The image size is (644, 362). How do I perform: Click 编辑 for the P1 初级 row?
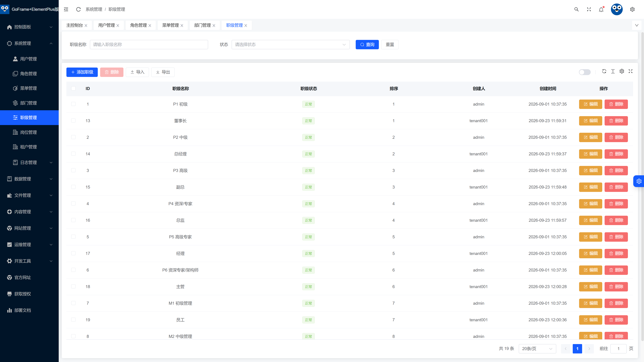pos(591,104)
